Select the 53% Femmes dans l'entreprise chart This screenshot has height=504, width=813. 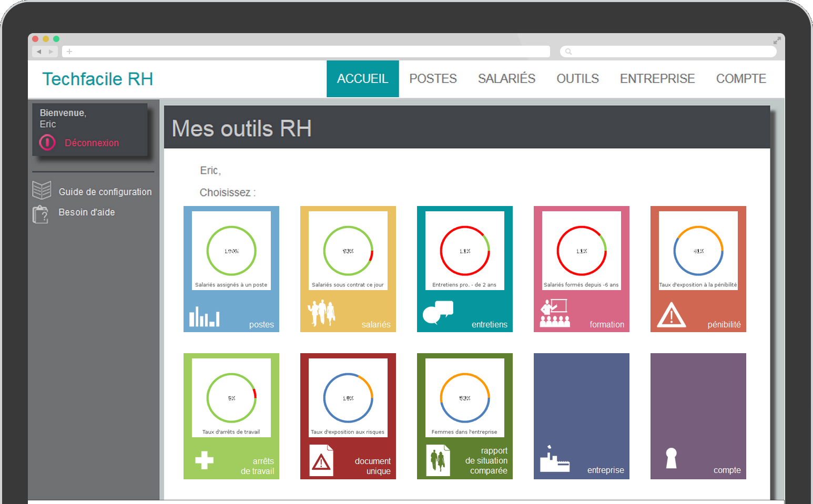coord(465,398)
